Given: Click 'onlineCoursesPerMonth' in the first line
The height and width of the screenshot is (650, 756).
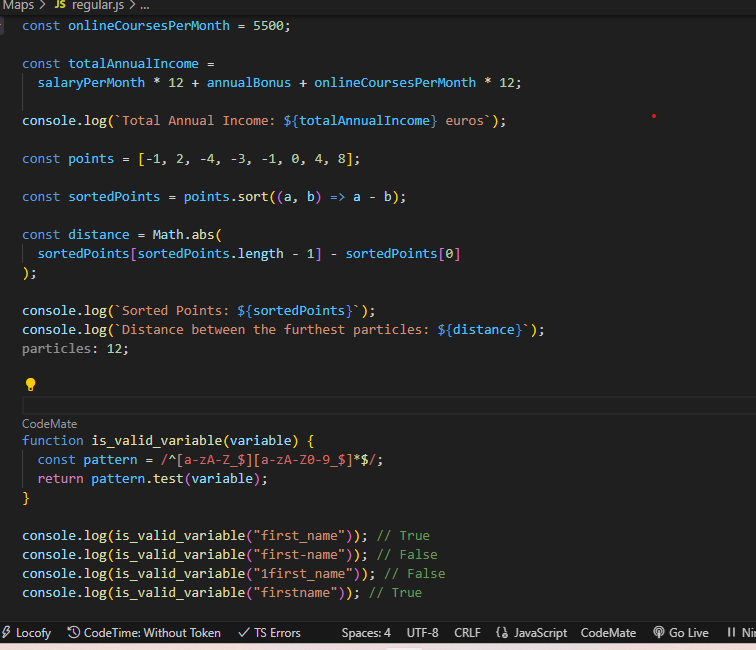Looking at the screenshot, I should 148,26.
